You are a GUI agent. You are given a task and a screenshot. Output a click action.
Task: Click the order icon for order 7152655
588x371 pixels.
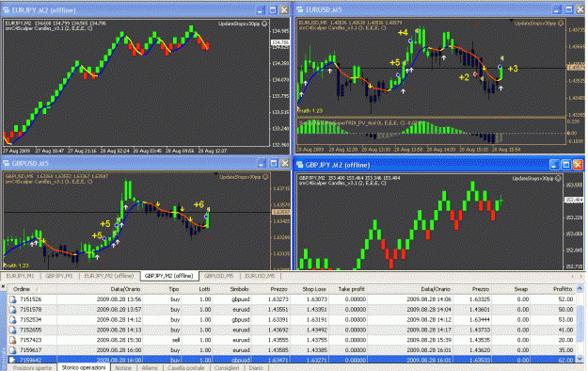coord(13,330)
